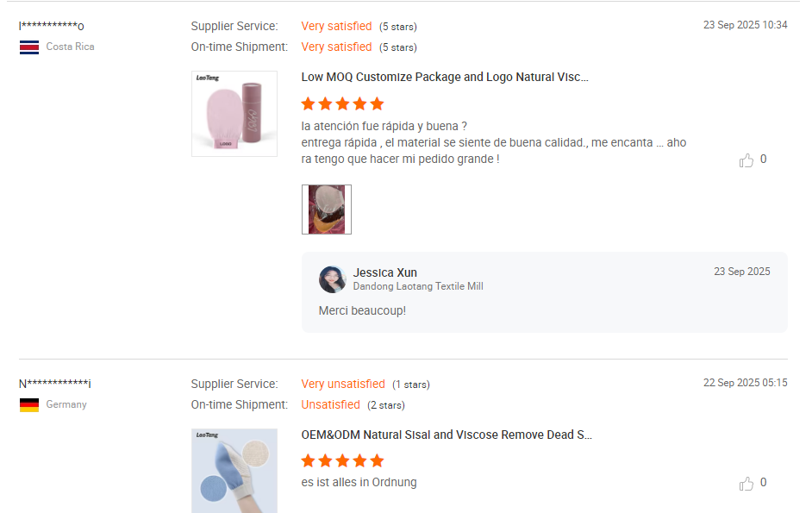Click the Costa Rica flag icon
Image resolution: width=812 pixels, height=513 pixels.
[x=29, y=47]
